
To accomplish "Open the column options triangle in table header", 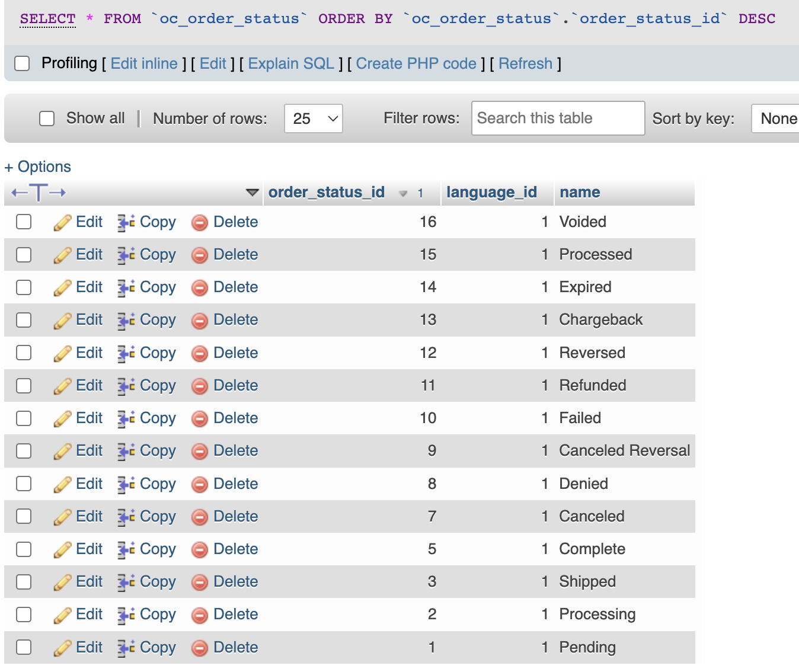I will 253,193.
